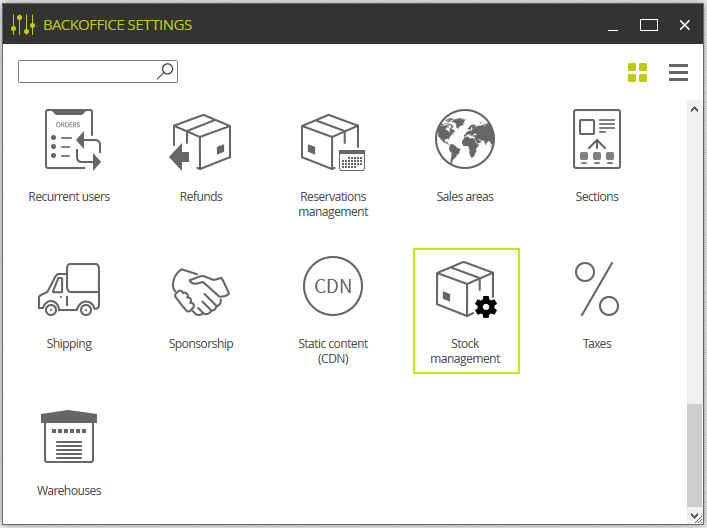Open Static content (CDN) settings
This screenshot has height=528, width=707.
[333, 310]
